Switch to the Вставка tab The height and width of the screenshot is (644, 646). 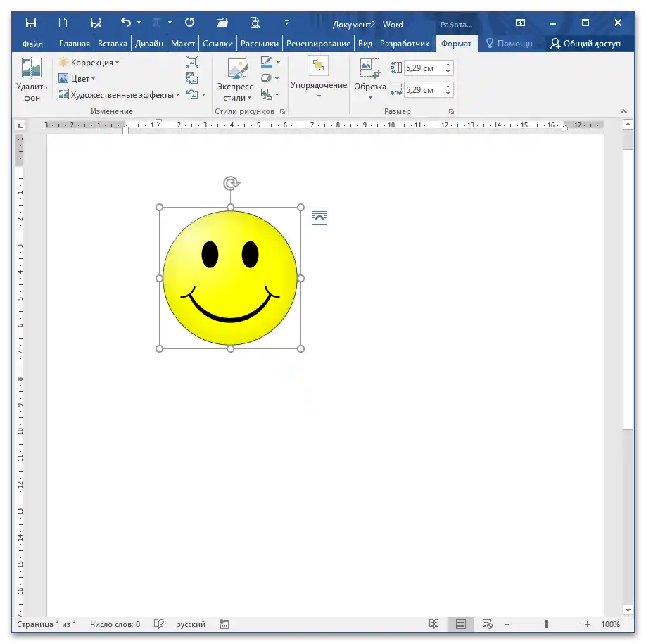pos(113,44)
